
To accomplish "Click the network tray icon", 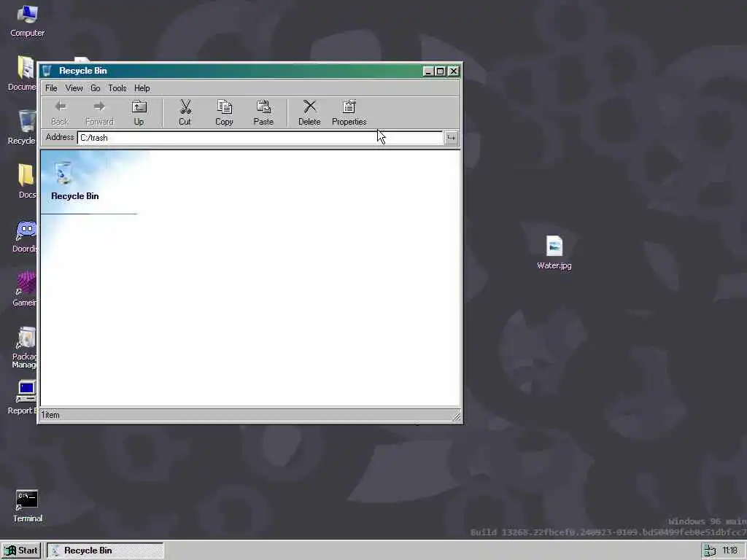I will point(710,551).
